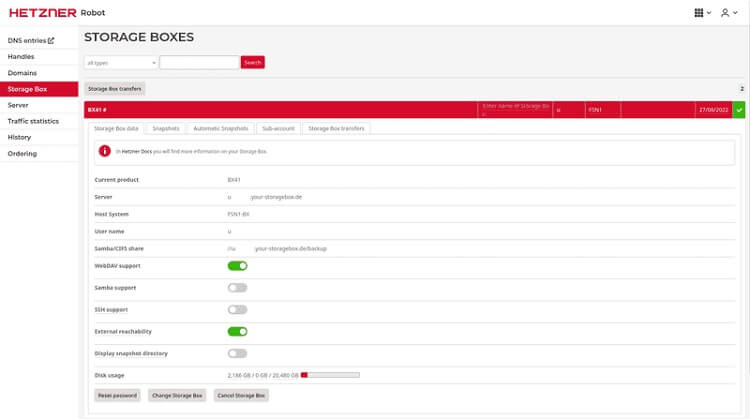Toggle External reachability off
Image resolution: width=750 pixels, height=419 pixels.
pos(237,331)
